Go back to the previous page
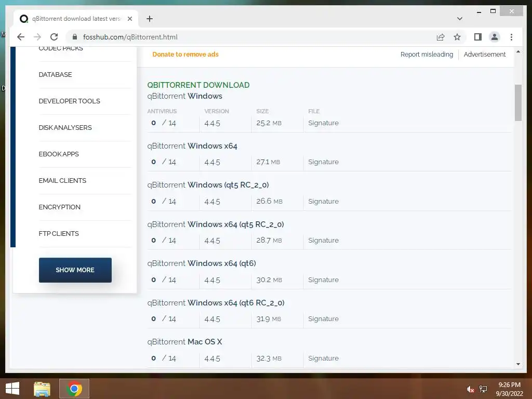This screenshot has width=532, height=399. pyautogui.click(x=21, y=37)
